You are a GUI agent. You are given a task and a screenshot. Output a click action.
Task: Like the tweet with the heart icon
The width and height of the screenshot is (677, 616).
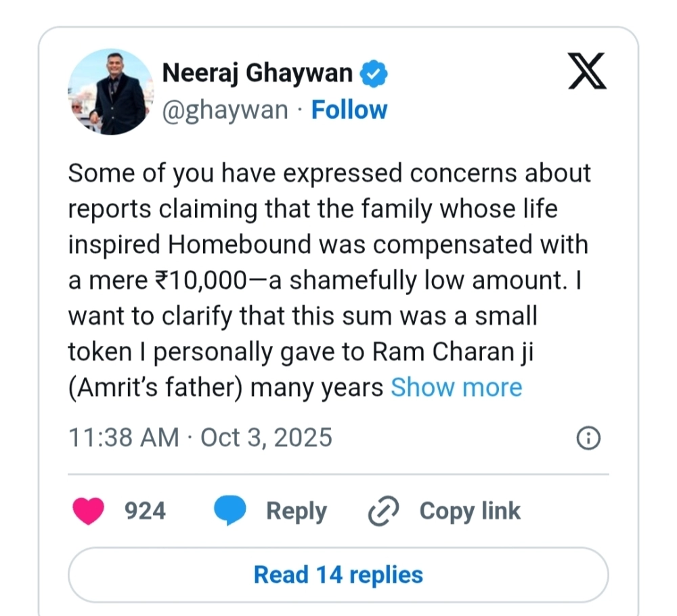click(x=87, y=511)
